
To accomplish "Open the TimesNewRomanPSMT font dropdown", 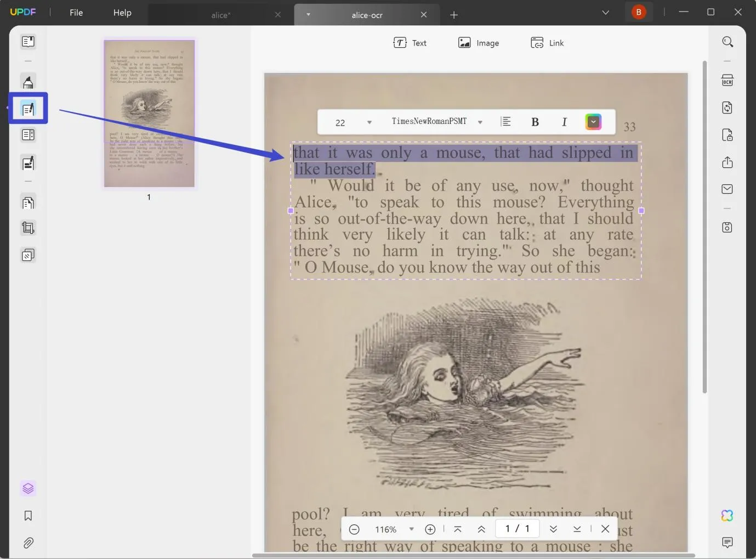I will 436,121.
